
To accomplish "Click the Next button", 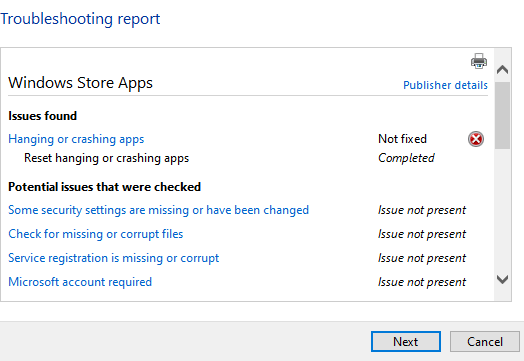I will click(x=406, y=342).
